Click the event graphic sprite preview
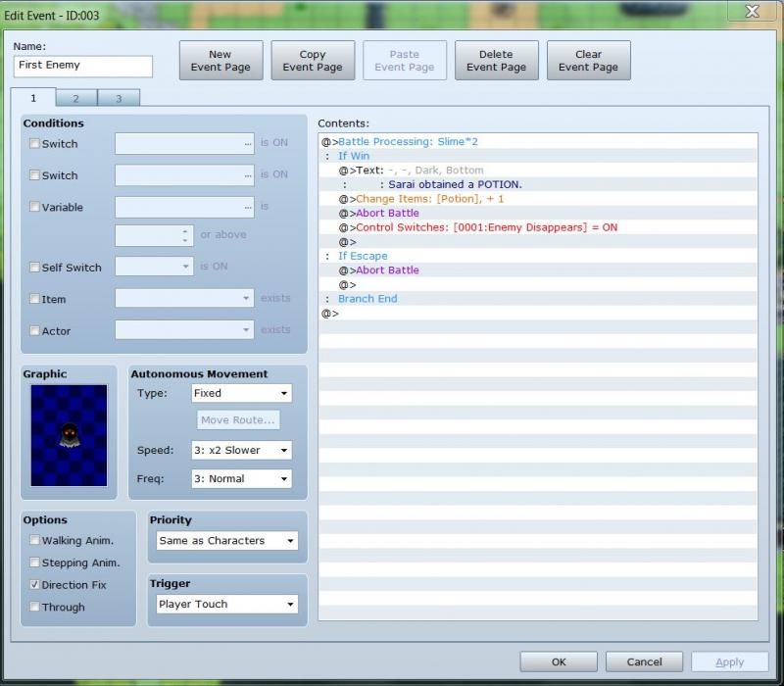Screen dimensions: 784x686 [69, 435]
